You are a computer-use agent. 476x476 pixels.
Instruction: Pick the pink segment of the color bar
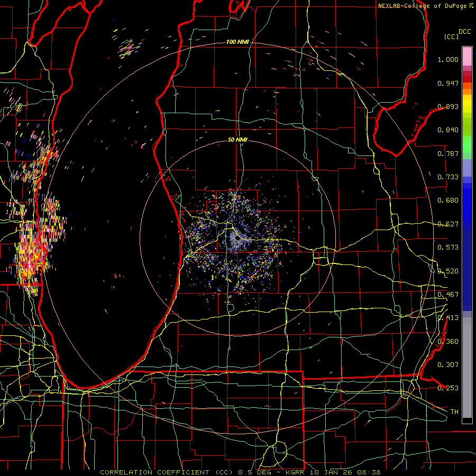click(x=467, y=57)
